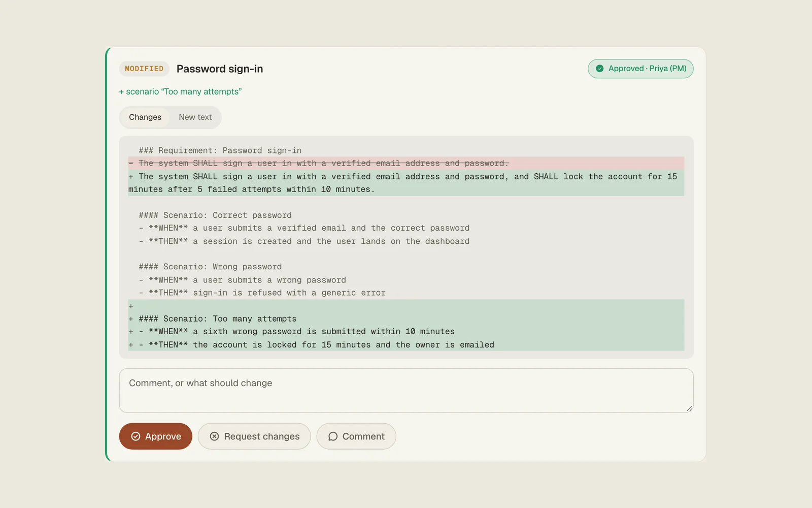Click the '+ scenario "Too many attempts"' summary text
The image size is (812, 508).
180,91
